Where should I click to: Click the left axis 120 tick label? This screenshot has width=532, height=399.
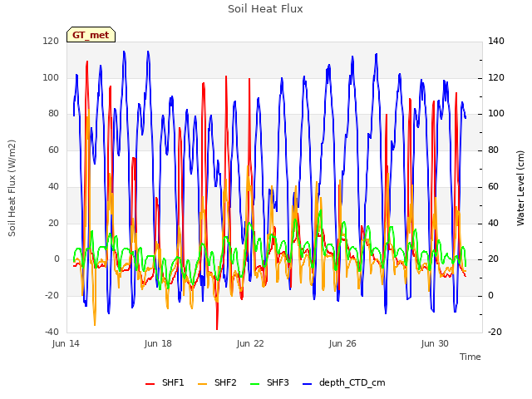51,42
